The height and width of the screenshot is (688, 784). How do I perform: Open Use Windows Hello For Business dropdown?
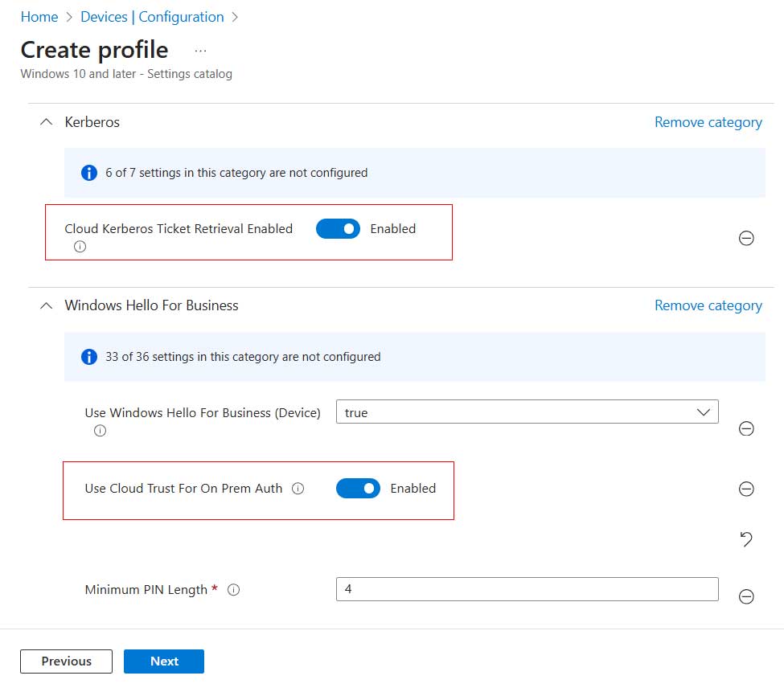click(527, 412)
